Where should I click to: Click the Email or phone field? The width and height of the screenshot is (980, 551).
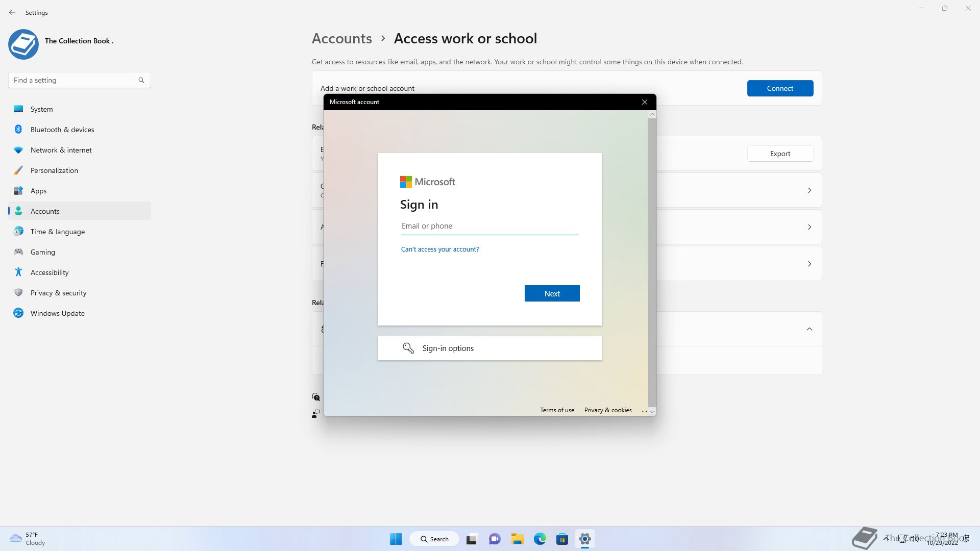point(489,226)
